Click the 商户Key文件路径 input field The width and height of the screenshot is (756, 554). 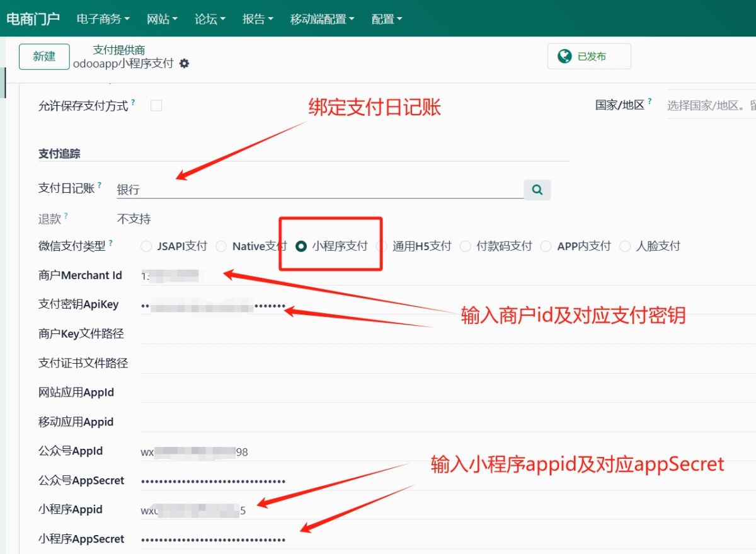tap(441, 333)
